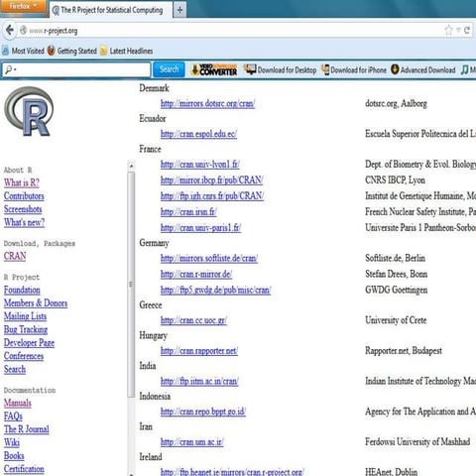Open mirror.ibcp.fr/pub/CRAN link
This screenshot has width=476, height=476.
tap(212, 180)
